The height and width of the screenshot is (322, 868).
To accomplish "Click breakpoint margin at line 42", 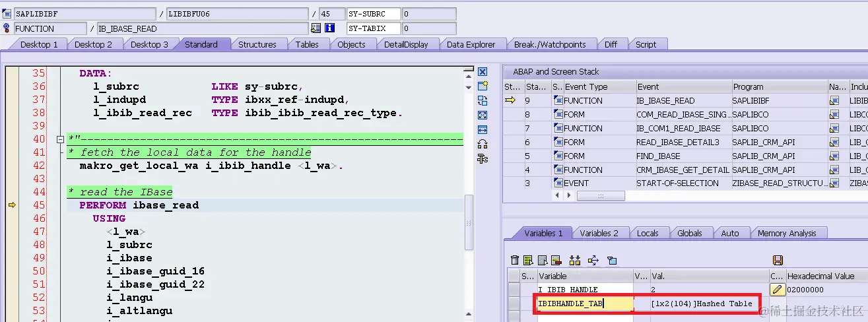I will click(x=12, y=166).
